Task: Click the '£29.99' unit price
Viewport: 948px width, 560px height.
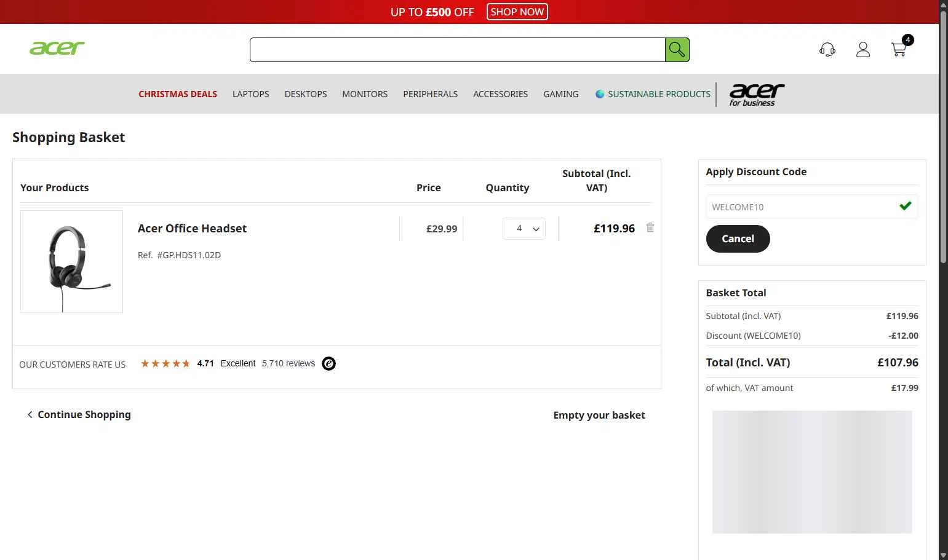Action: [x=442, y=229]
